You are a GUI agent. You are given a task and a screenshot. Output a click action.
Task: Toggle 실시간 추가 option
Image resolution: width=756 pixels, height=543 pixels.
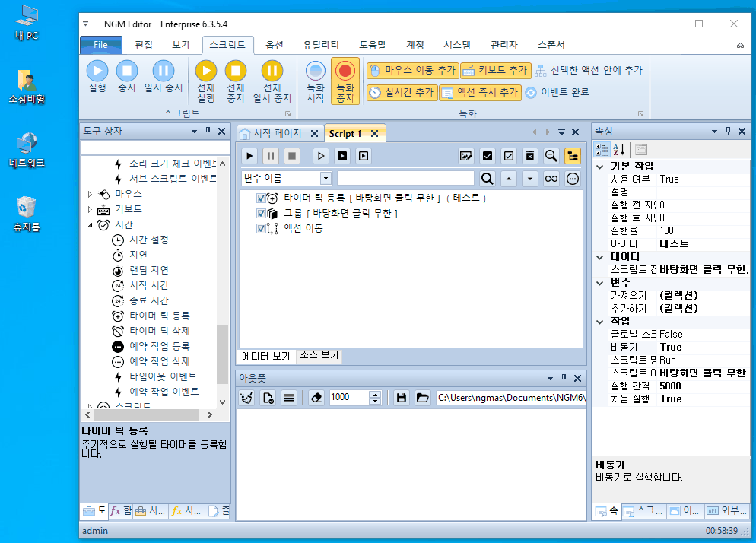tap(402, 92)
